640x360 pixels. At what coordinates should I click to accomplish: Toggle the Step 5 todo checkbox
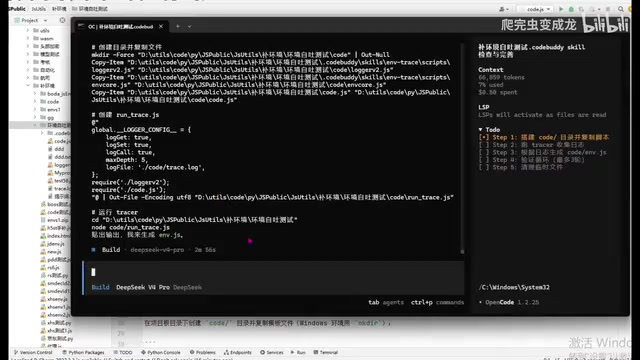pos(484,167)
